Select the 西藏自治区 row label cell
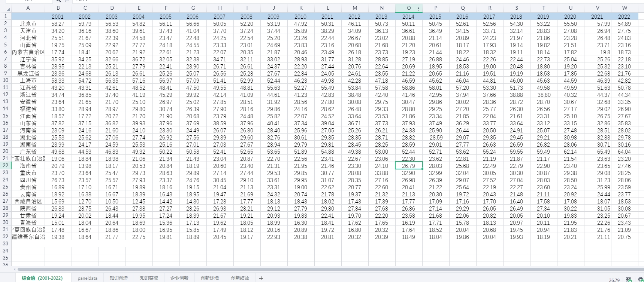 [x=28, y=201]
